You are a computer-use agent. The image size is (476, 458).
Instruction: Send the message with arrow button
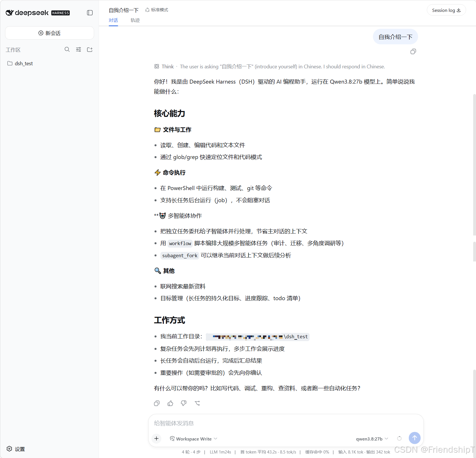point(414,438)
